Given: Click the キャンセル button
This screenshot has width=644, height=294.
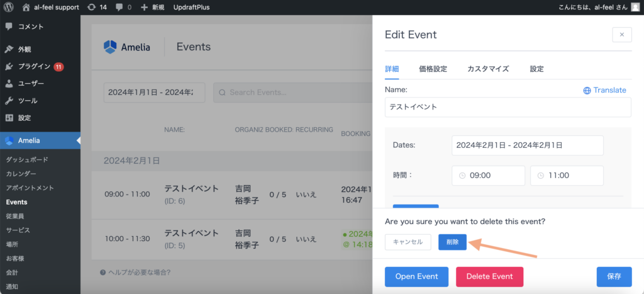Looking at the screenshot, I should click(x=408, y=242).
